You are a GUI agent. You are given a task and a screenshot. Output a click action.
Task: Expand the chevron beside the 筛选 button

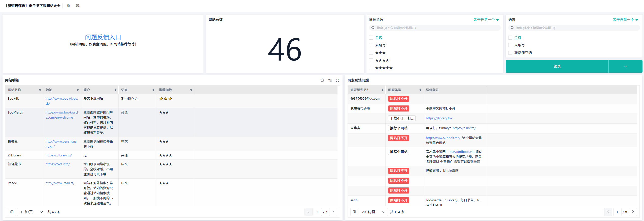(x=625, y=66)
